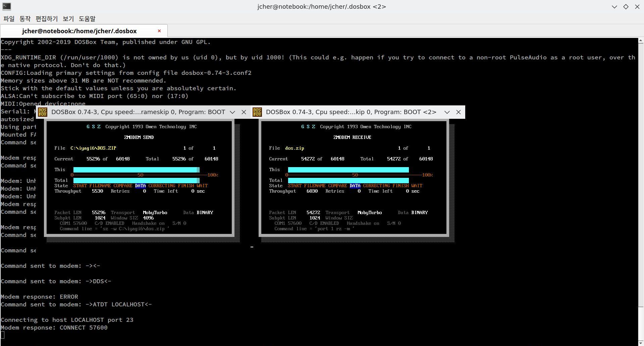Minimize the first DOSBox BOOT window
This screenshot has height=346, width=644.
tap(232, 112)
